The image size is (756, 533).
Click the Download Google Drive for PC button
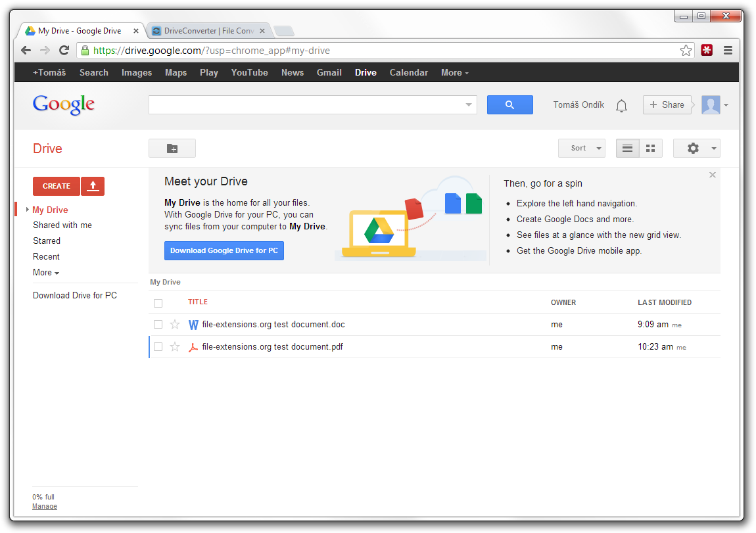click(224, 250)
